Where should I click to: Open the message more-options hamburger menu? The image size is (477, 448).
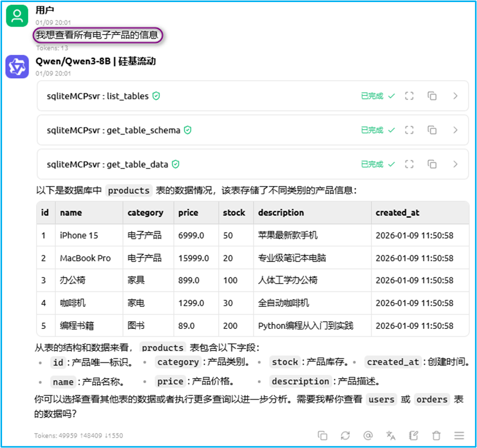pyautogui.click(x=459, y=436)
